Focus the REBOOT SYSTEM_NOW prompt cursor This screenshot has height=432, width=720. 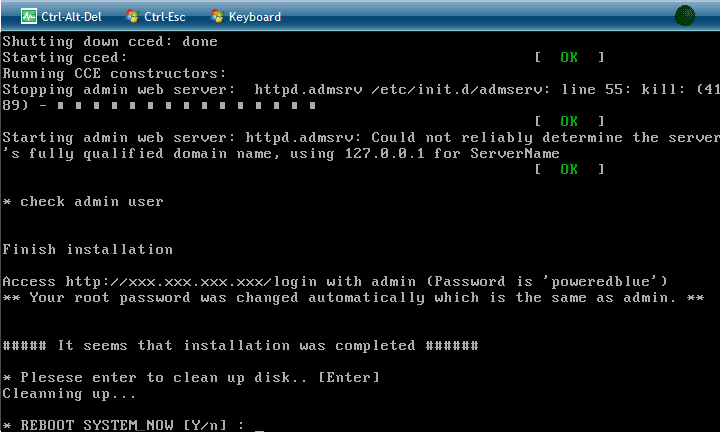click(x=259, y=427)
